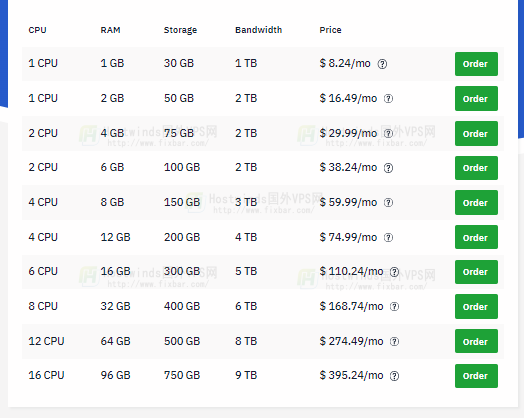
Task: Open help icon next to $274.49/mo
Action: [x=394, y=341]
